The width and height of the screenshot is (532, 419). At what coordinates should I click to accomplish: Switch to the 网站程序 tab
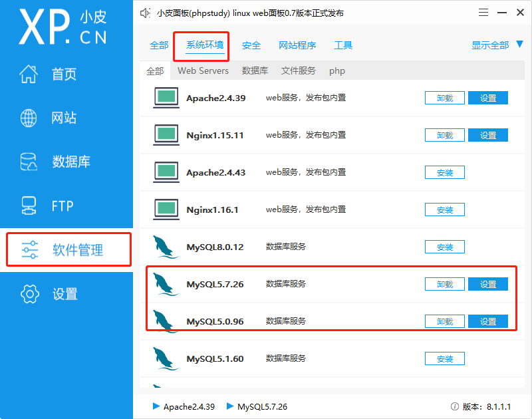[297, 45]
